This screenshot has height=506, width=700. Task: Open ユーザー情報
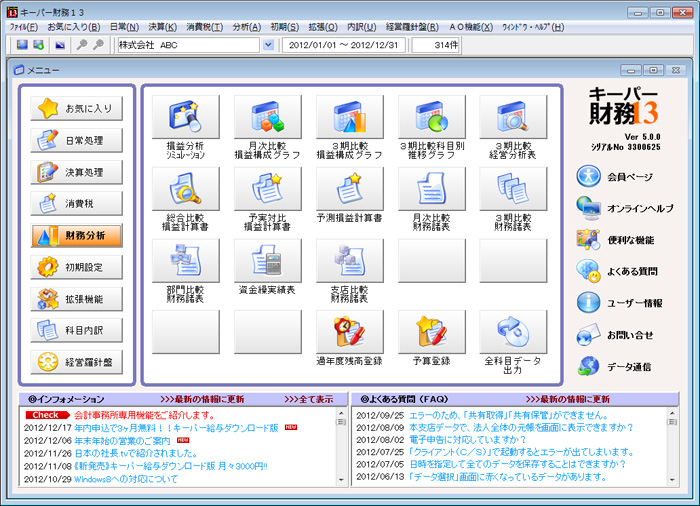[x=620, y=303]
